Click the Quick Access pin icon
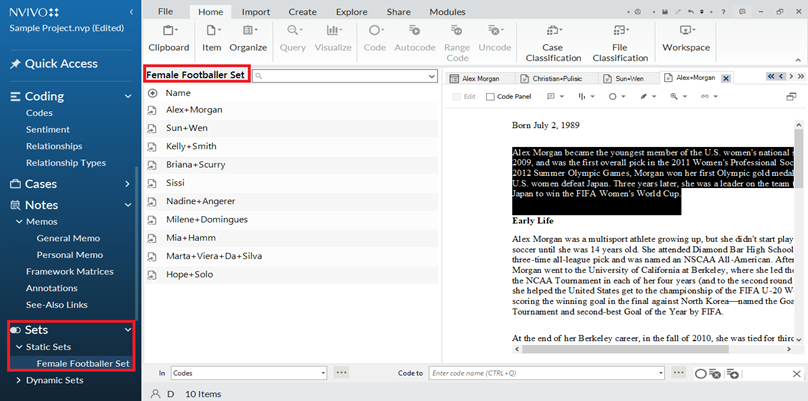The image size is (808, 401). coord(15,64)
